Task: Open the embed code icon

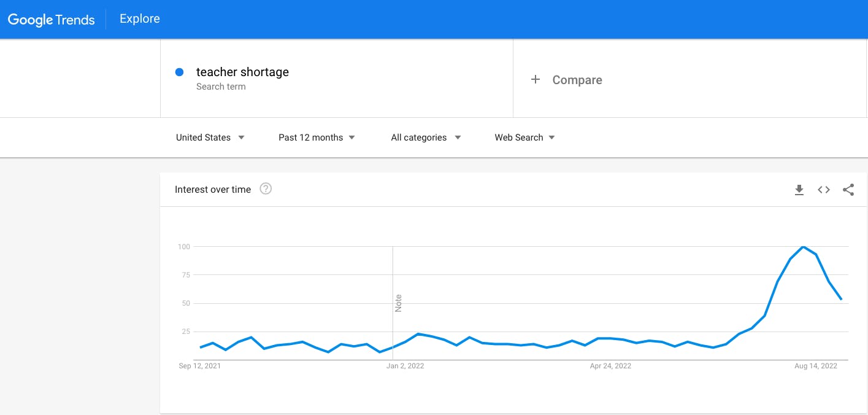Action: tap(824, 190)
